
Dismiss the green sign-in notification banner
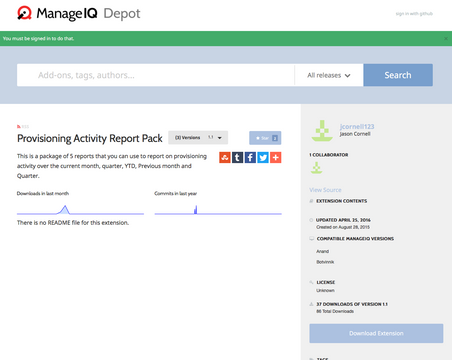(446, 39)
